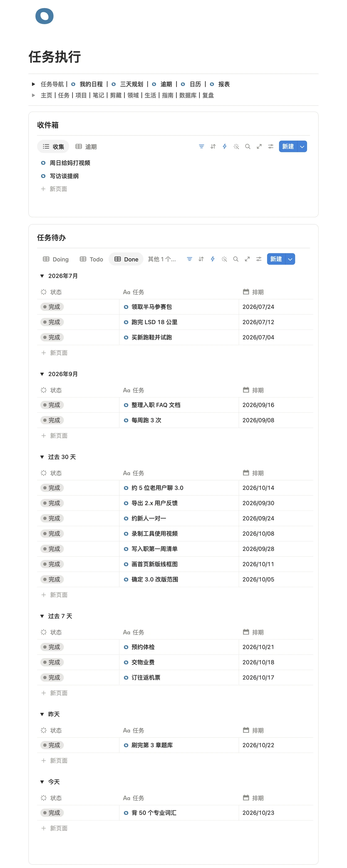
Task: Click 完成 status of 约新人一对一
Action: click(x=52, y=518)
